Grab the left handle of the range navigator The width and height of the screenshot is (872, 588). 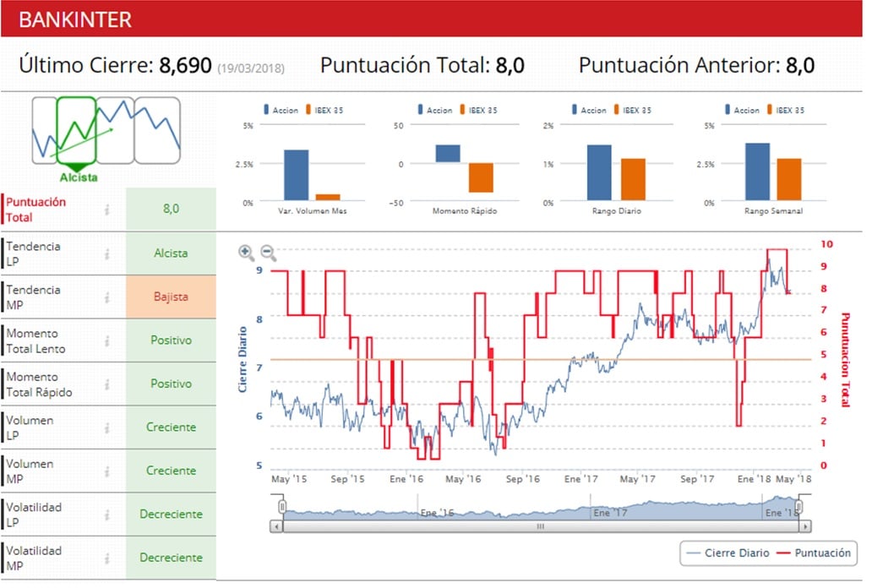[282, 507]
